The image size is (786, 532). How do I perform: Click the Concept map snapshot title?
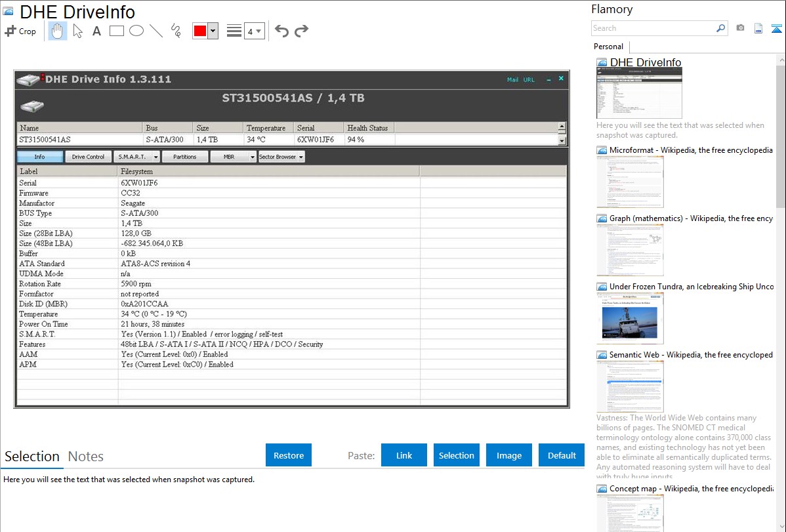pyautogui.click(x=692, y=489)
